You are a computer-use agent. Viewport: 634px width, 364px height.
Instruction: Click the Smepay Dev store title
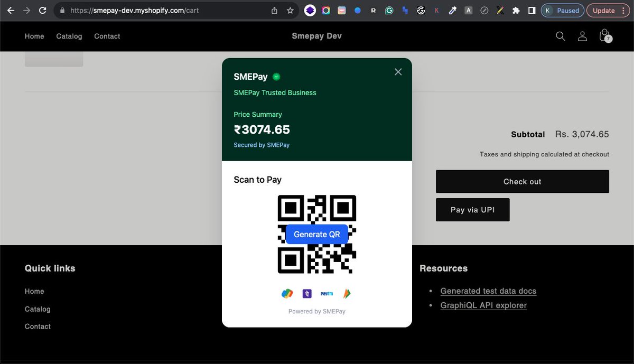[x=317, y=36]
